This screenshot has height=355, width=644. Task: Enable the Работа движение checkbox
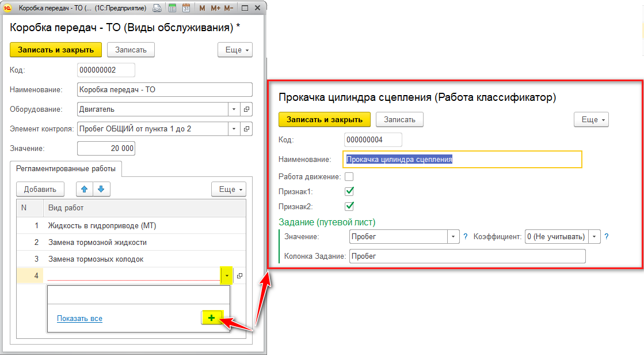349,177
